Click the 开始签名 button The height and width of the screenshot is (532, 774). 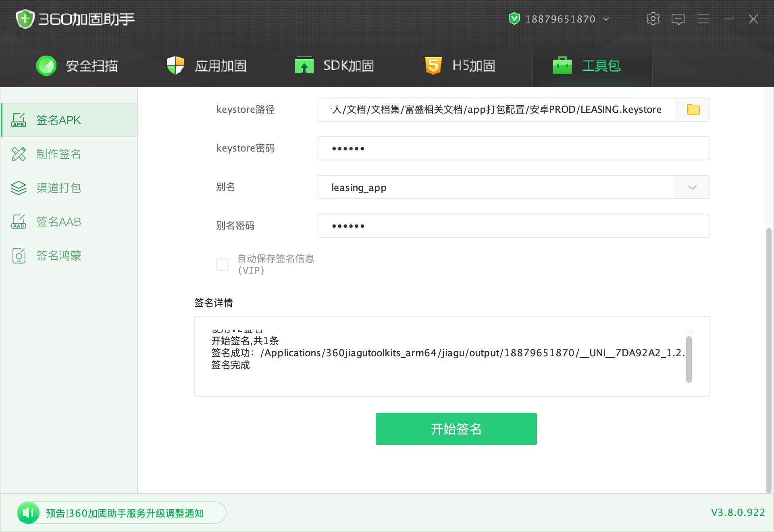(x=456, y=428)
